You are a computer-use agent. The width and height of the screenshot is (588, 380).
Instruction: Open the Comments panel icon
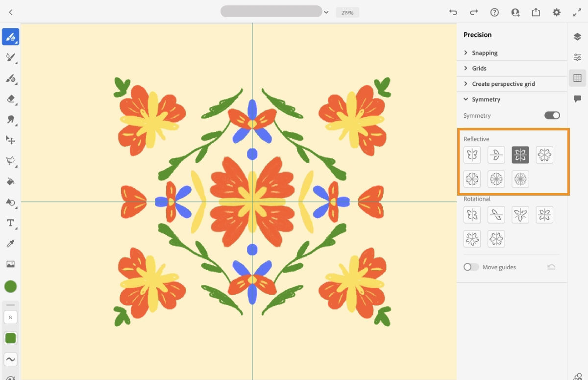[x=577, y=99]
